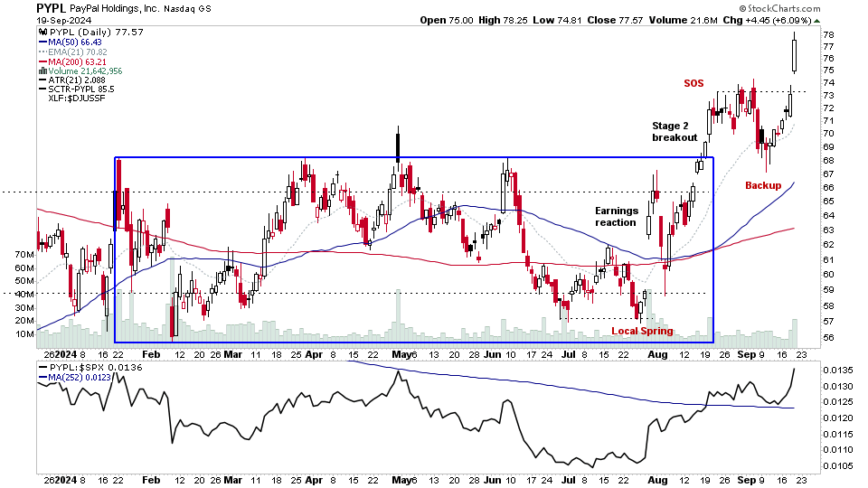Click the dotted line swatch for EMA(21)
868x488 pixels.
point(42,52)
